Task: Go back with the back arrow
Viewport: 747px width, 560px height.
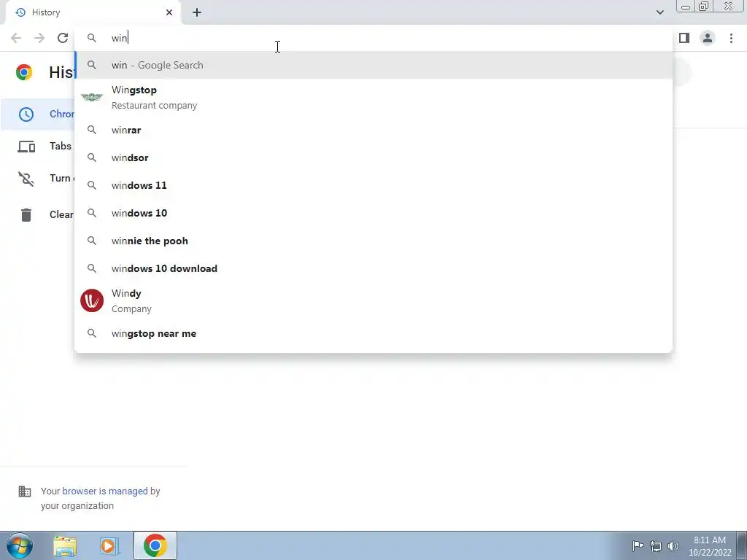Action: [x=16, y=38]
